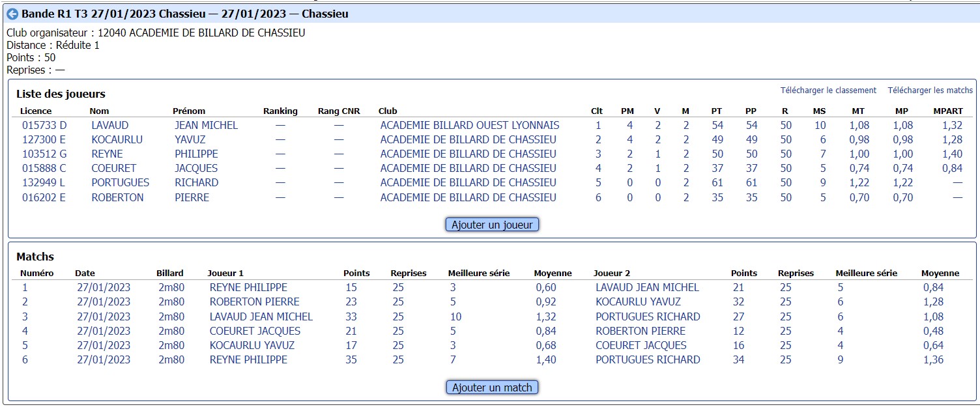
Task: Click first name YAVUZ in player list
Action: tap(191, 139)
